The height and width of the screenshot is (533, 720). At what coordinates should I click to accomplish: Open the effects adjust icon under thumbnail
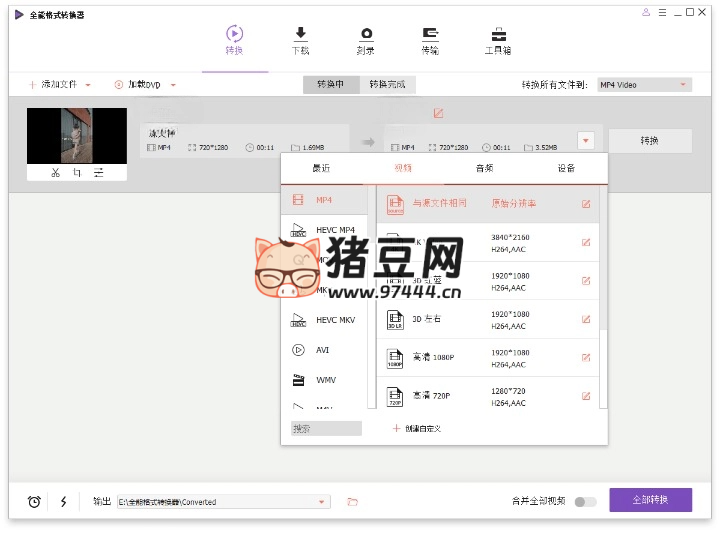98,173
